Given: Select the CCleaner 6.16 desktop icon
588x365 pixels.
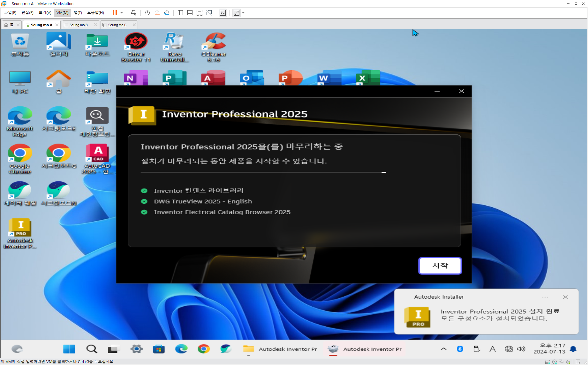Looking at the screenshot, I should click(x=214, y=47).
